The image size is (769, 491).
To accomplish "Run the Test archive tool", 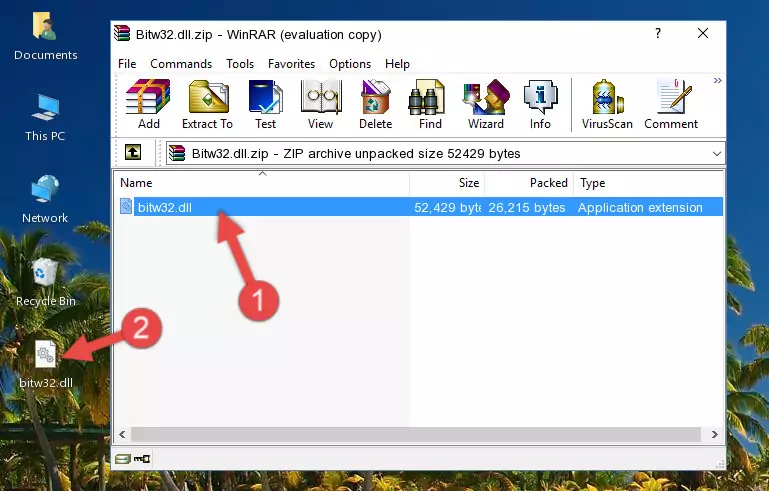I will (265, 104).
